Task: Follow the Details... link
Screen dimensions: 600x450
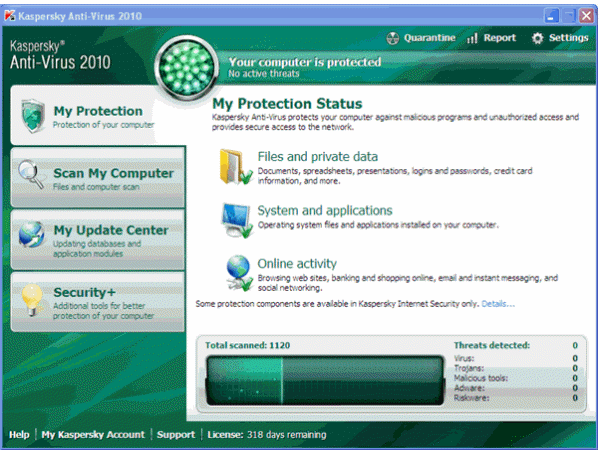Action: click(x=498, y=304)
